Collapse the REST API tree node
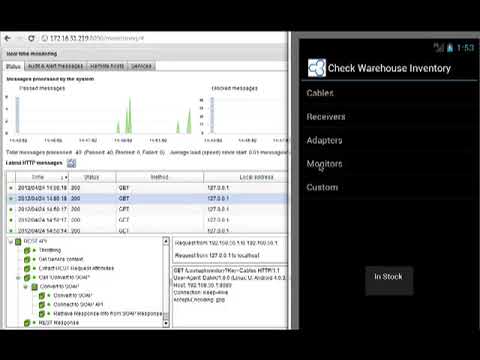The image size is (480, 360). (x=11, y=241)
